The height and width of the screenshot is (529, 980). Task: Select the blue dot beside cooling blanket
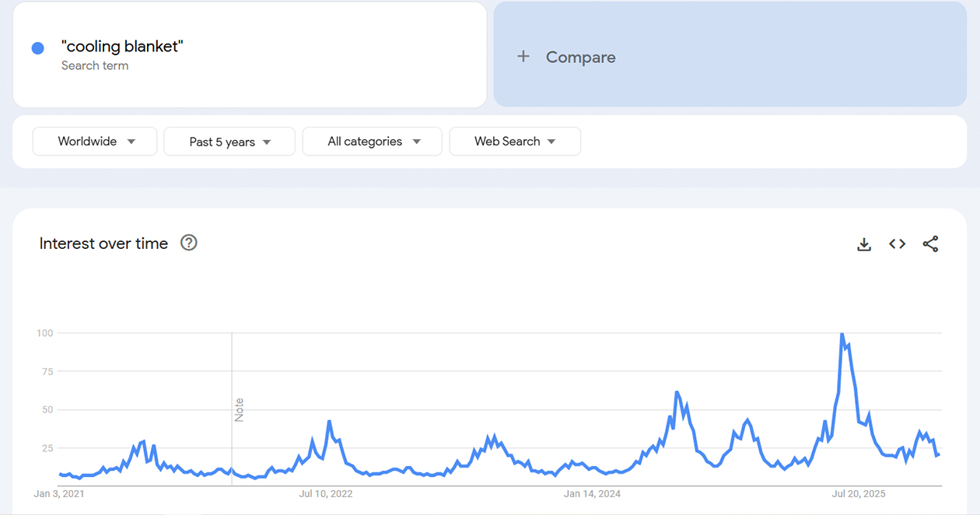pos(37,47)
